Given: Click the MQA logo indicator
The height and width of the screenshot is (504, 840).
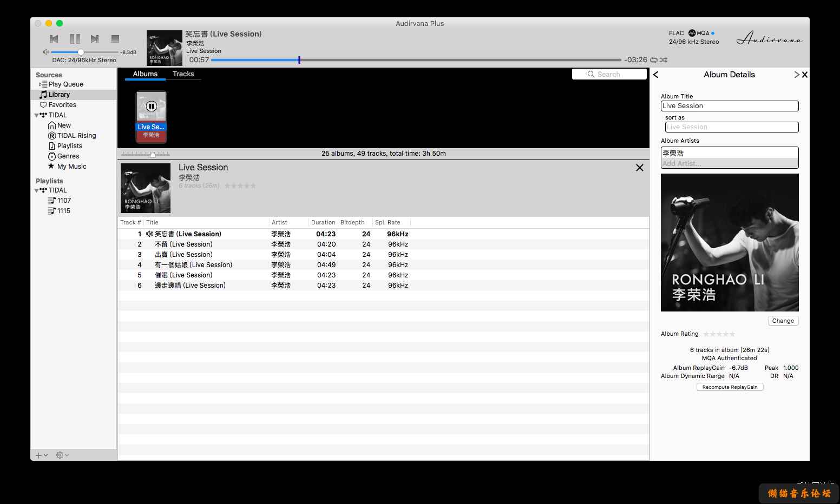Looking at the screenshot, I should click(x=699, y=33).
